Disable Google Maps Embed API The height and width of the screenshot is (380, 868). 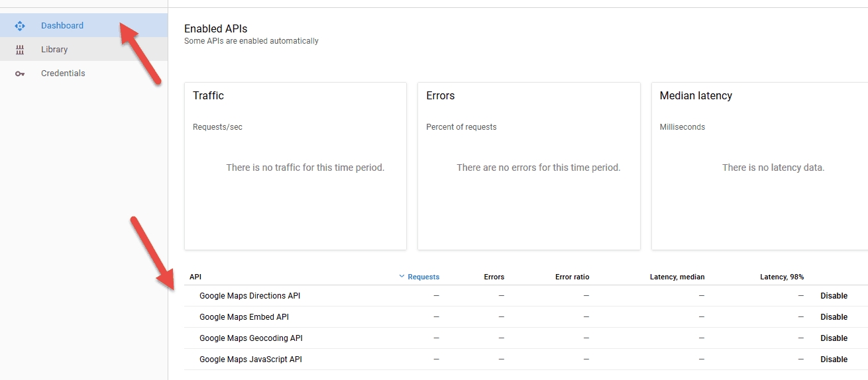[x=834, y=317]
